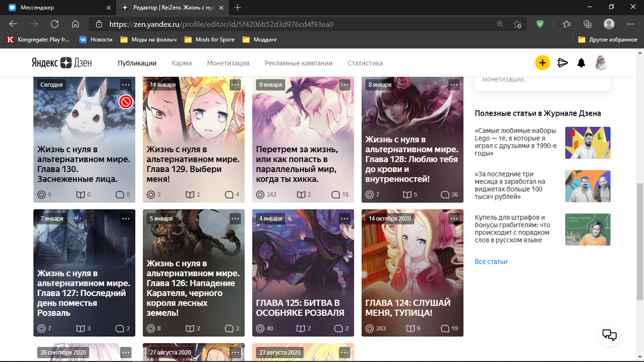Screen dimensions: 644x362
Task: Click the zoom magnifier icon in address bar
Action: (x=500, y=24)
